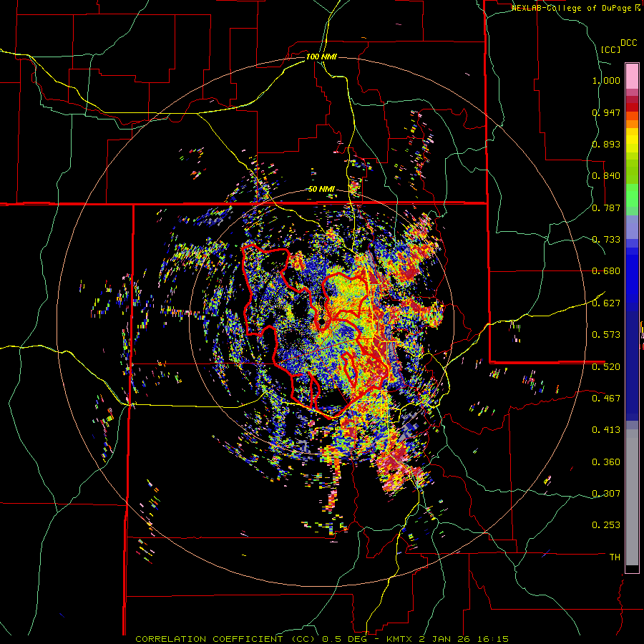Pick the bright green segment of the color bar
Viewport: 644px width, 644px height.
click(632, 195)
